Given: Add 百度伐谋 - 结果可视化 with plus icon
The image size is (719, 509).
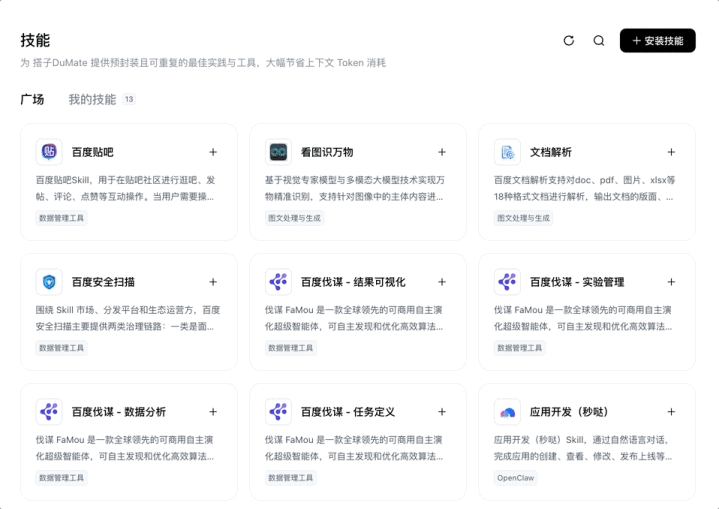Looking at the screenshot, I should click(x=442, y=282).
